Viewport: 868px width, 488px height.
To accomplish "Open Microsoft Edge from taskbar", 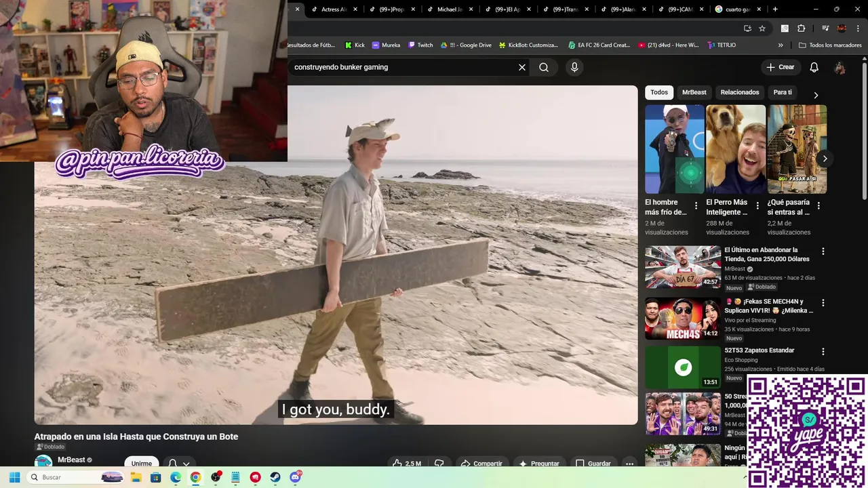I will (175, 477).
